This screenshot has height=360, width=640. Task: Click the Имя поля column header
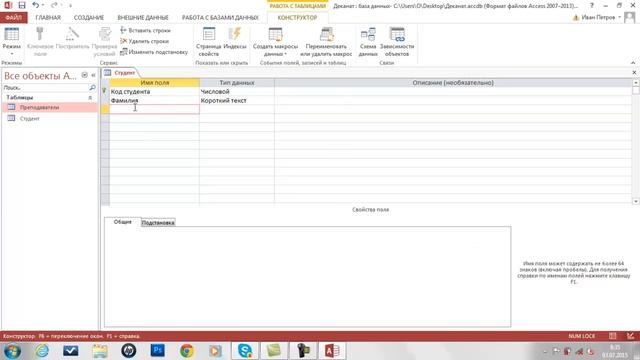(154, 82)
